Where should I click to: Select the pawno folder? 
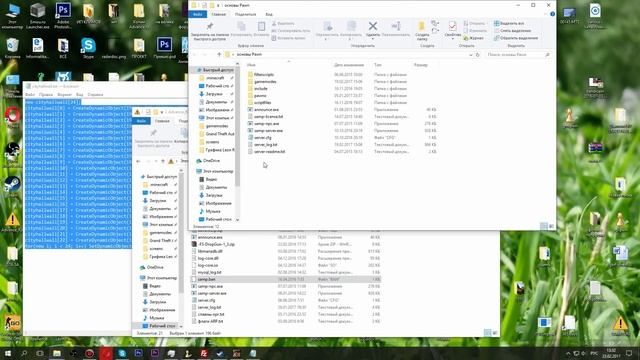click(x=260, y=96)
